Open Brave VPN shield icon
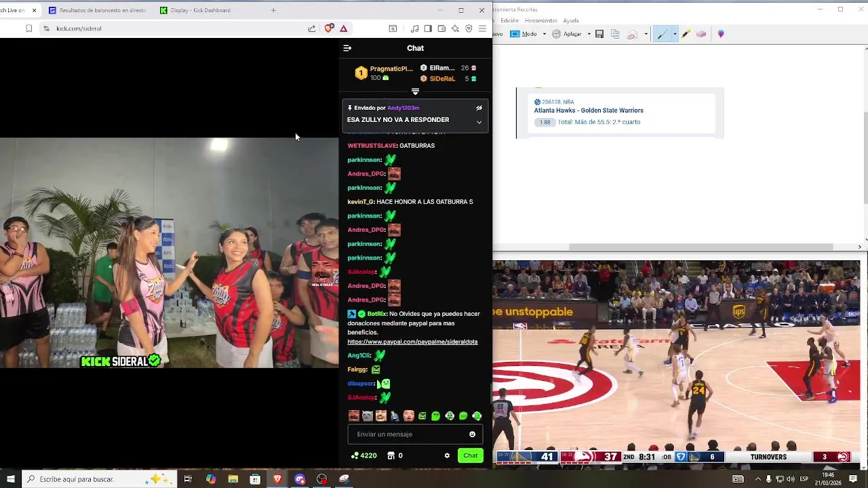The image size is (868, 488). [469, 28]
